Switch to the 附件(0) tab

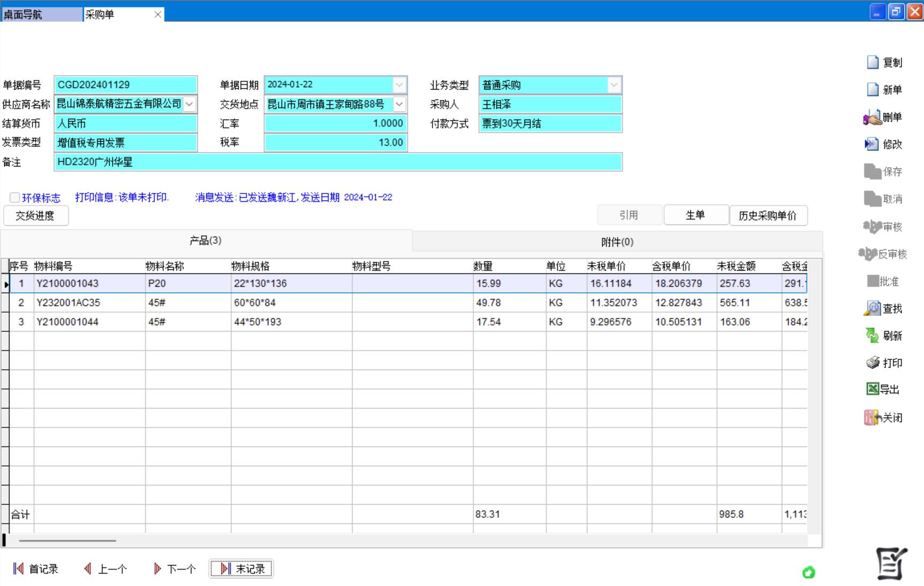[x=617, y=242]
